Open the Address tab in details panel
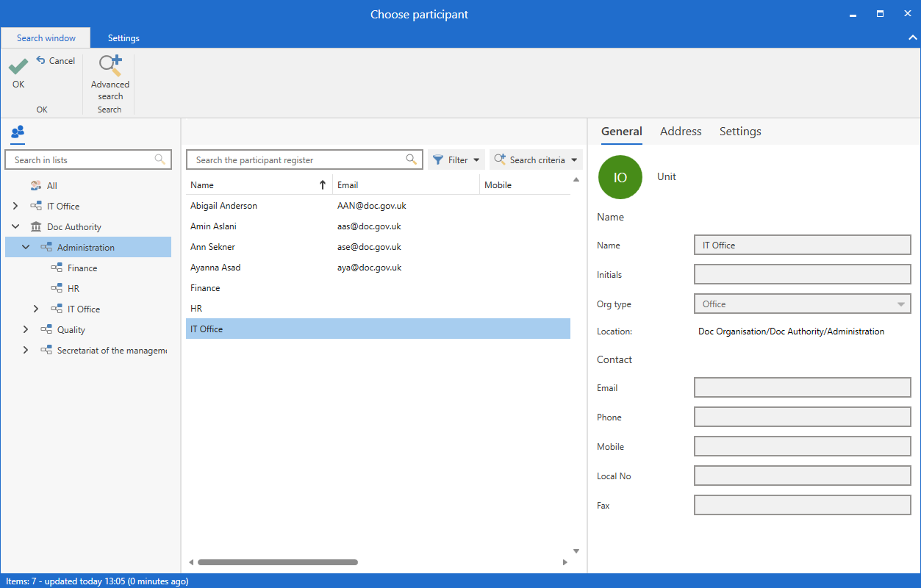The width and height of the screenshot is (921, 588). click(681, 132)
